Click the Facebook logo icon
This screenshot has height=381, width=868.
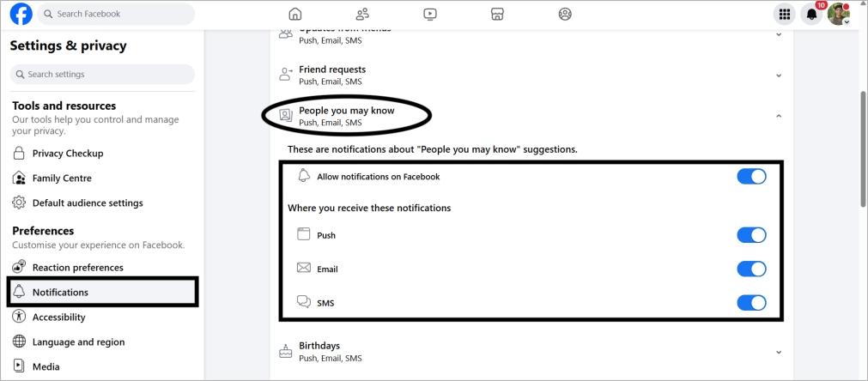point(21,14)
